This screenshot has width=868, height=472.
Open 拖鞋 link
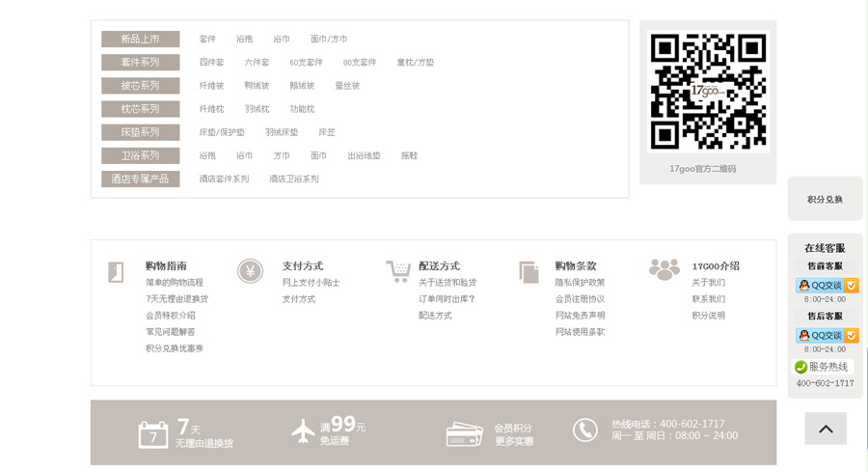pos(409,155)
